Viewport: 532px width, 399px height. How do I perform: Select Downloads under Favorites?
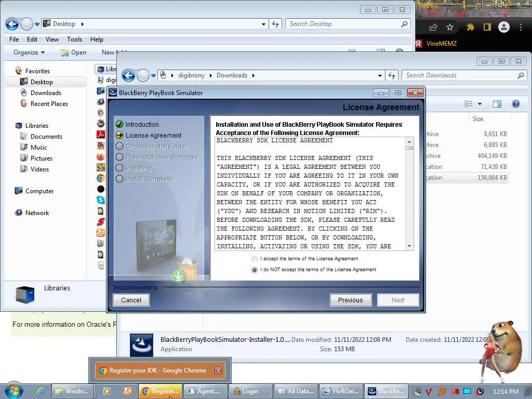46,92
